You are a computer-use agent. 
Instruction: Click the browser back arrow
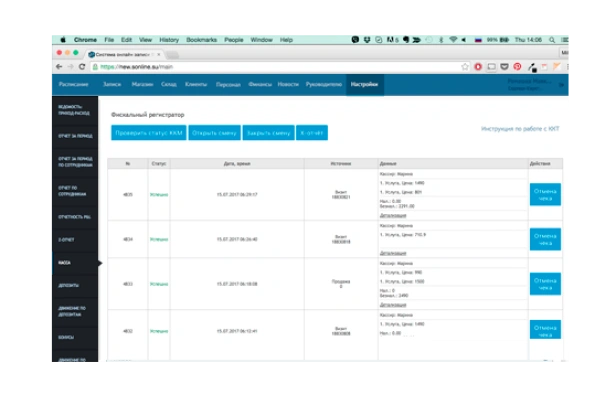pos(58,67)
